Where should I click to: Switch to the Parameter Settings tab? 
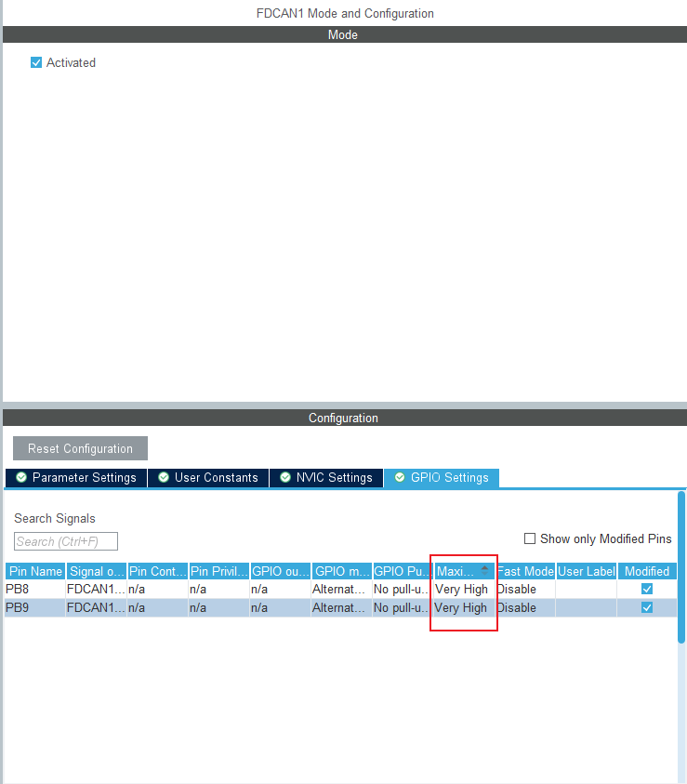[x=76, y=477]
